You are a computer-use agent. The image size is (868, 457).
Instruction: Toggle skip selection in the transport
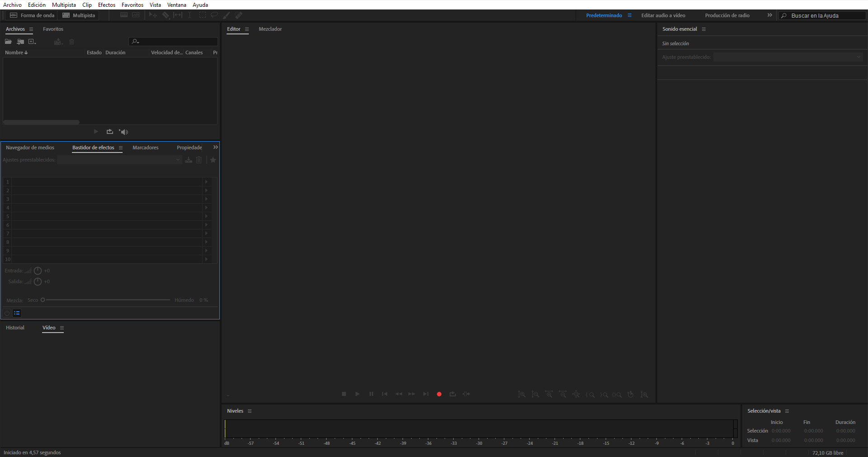click(x=466, y=394)
